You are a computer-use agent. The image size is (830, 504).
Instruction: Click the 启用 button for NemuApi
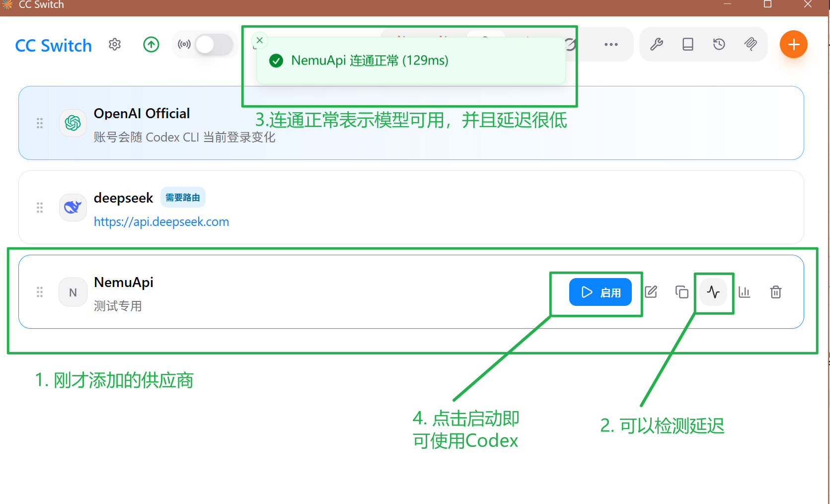pyautogui.click(x=600, y=292)
